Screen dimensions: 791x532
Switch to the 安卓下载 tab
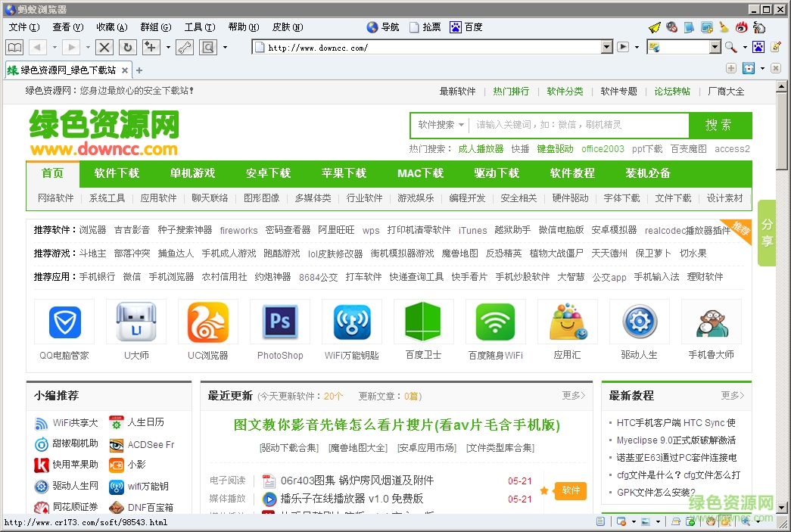click(268, 173)
